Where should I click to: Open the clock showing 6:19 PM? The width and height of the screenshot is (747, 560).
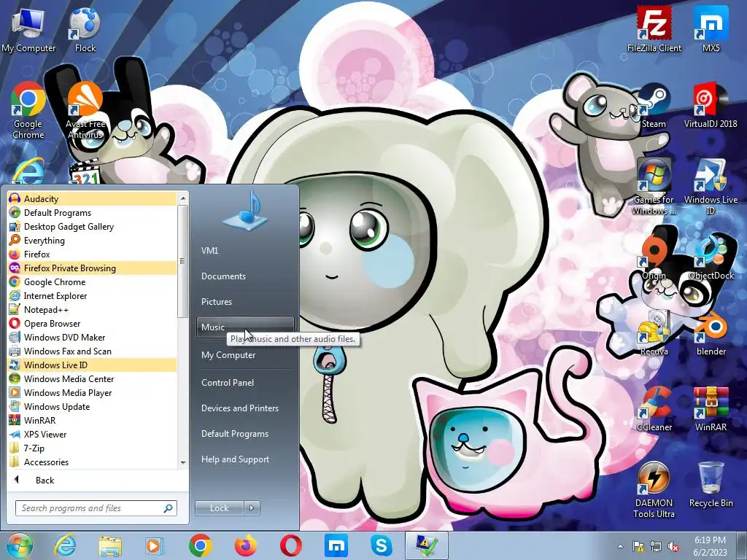point(710,546)
